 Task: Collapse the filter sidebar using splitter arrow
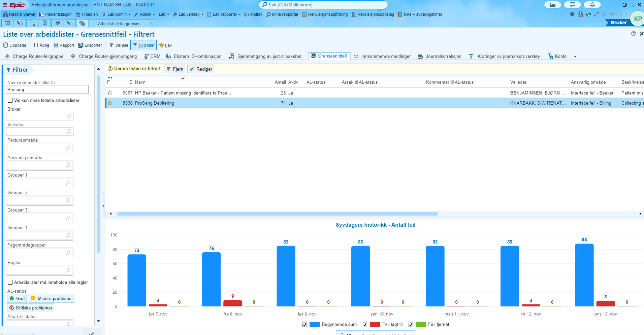click(x=103, y=206)
